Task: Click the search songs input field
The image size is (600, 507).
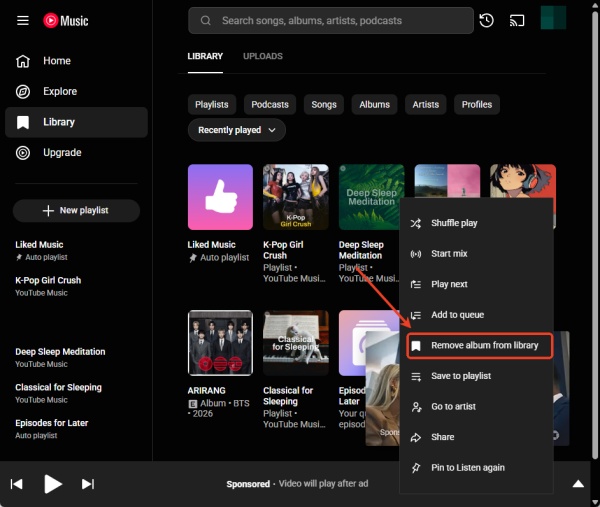Action: click(331, 20)
